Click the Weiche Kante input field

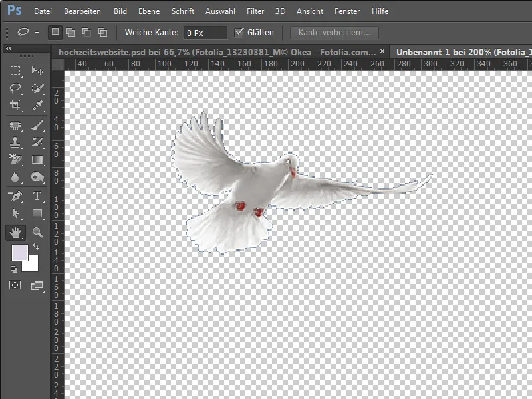click(x=205, y=33)
